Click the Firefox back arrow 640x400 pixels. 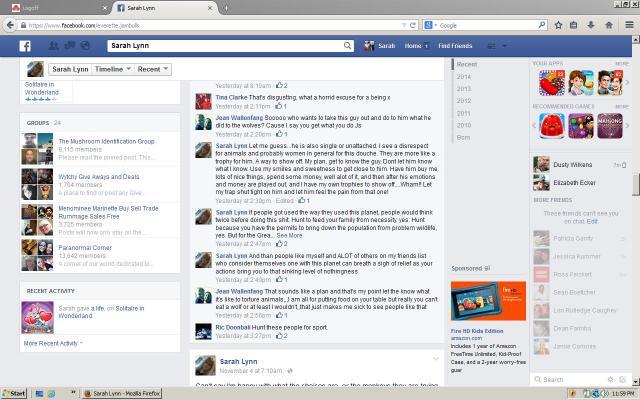tap(10, 25)
